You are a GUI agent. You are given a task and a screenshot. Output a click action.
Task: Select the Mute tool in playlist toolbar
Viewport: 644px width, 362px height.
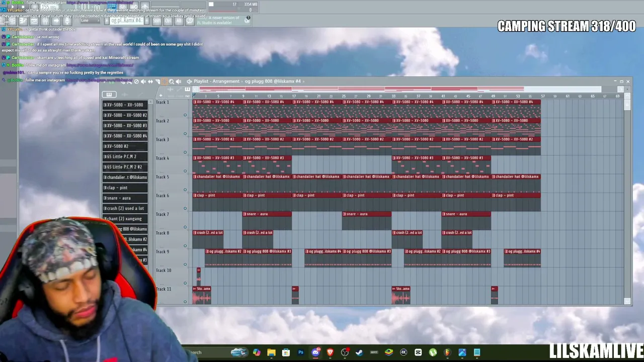click(x=143, y=81)
